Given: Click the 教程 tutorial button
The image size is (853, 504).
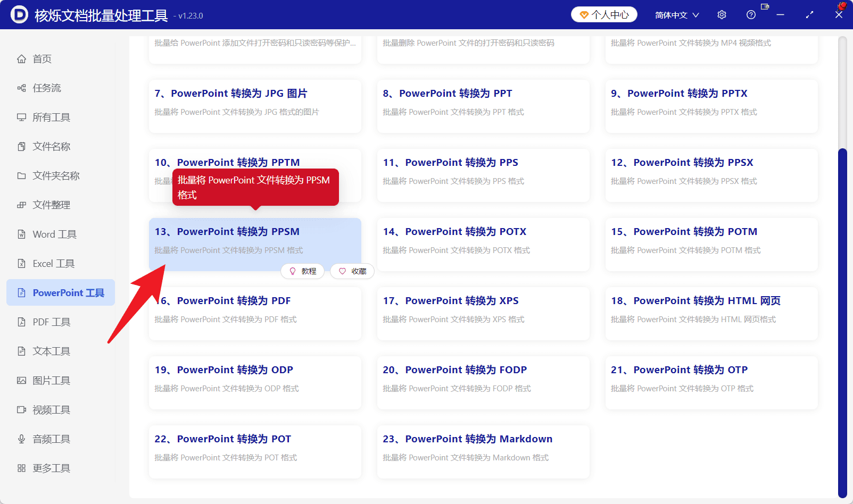Looking at the screenshot, I should [x=302, y=271].
